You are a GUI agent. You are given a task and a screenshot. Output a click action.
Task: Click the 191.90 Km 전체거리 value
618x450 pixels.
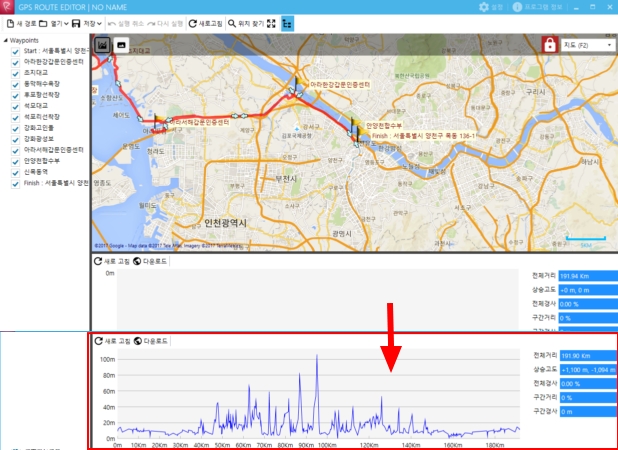point(589,355)
